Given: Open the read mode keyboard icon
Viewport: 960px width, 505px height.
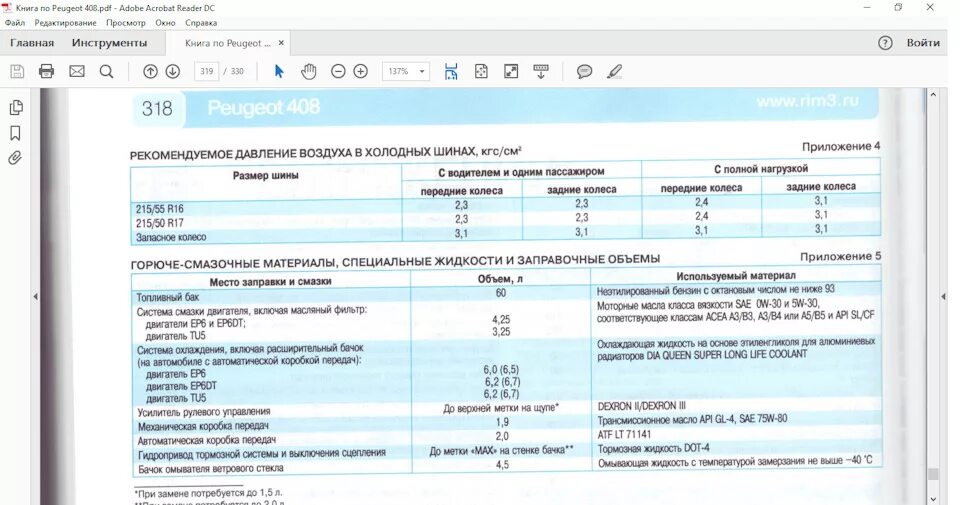Looking at the screenshot, I should 541,72.
